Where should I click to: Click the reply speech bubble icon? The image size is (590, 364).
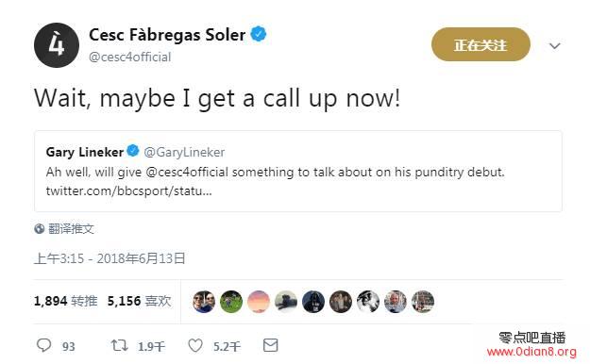point(43,345)
